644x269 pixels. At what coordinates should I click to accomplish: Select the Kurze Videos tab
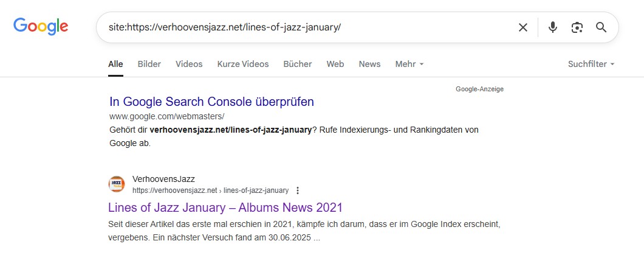(x=243, y=64)
